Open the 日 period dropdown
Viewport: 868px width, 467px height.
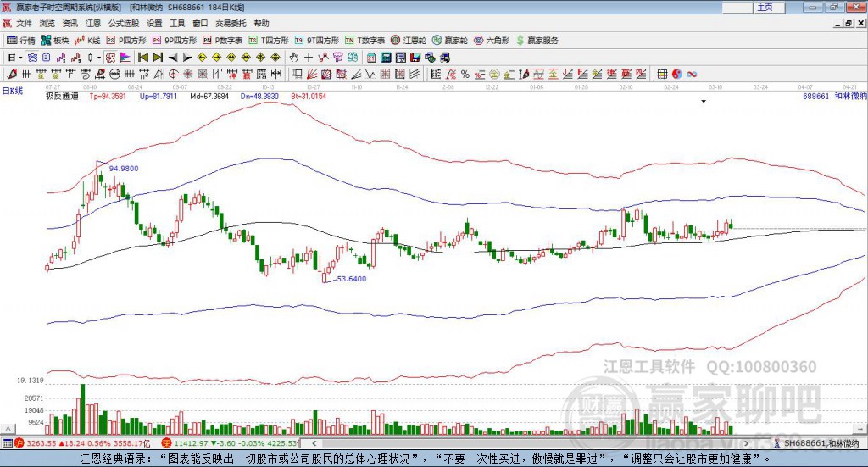(x=15, y=58)
